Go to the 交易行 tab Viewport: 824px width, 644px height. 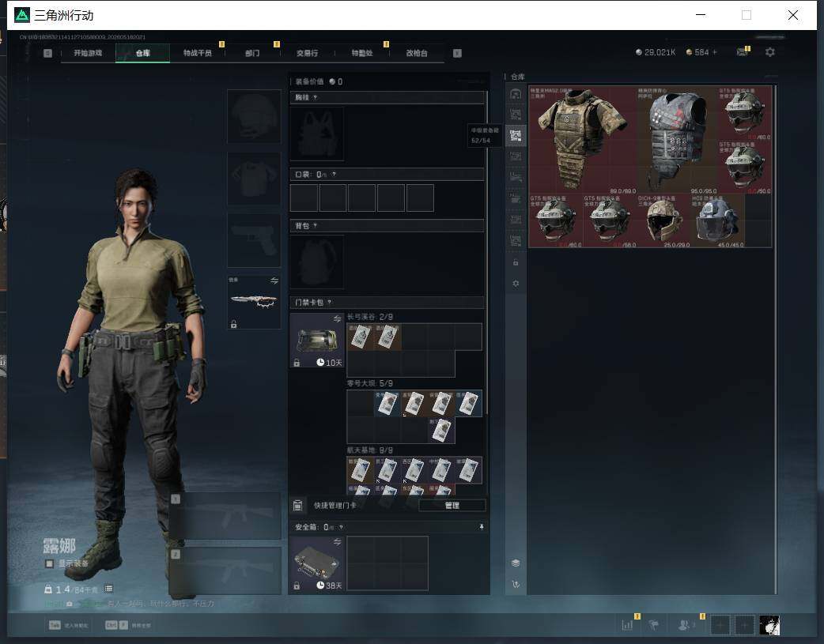click(307, 53)
